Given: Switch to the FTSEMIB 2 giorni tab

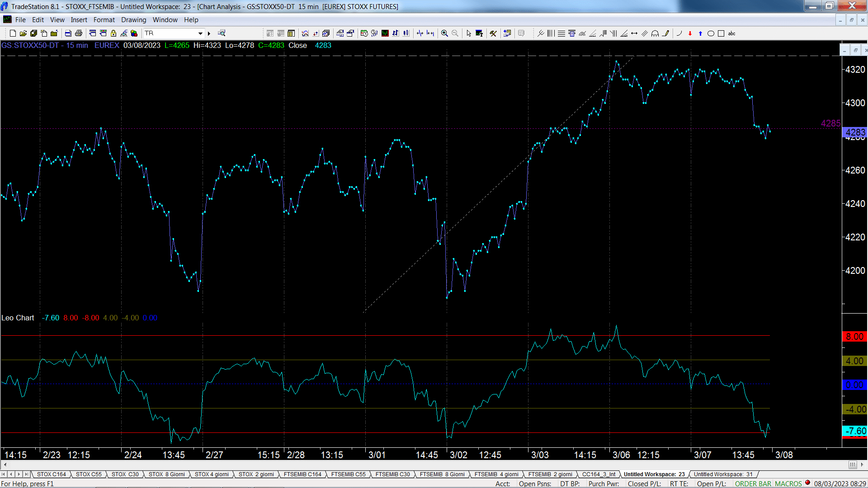Looking at the screenshot, I should point(550,474).
